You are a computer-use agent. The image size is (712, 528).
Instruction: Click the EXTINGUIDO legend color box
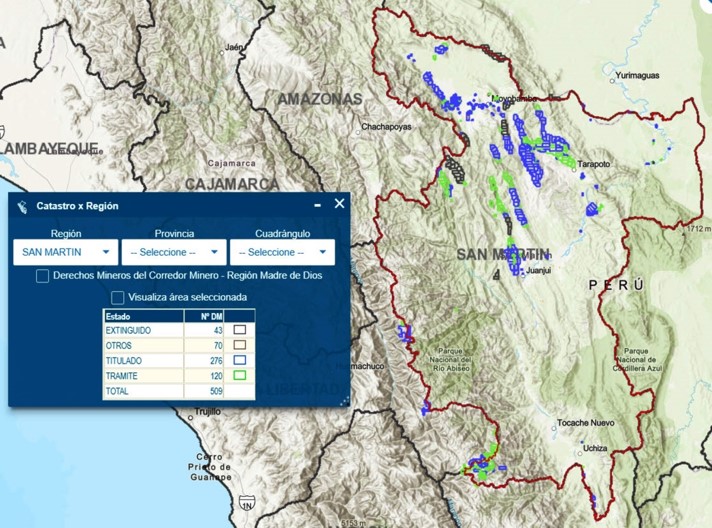[239, 329]
